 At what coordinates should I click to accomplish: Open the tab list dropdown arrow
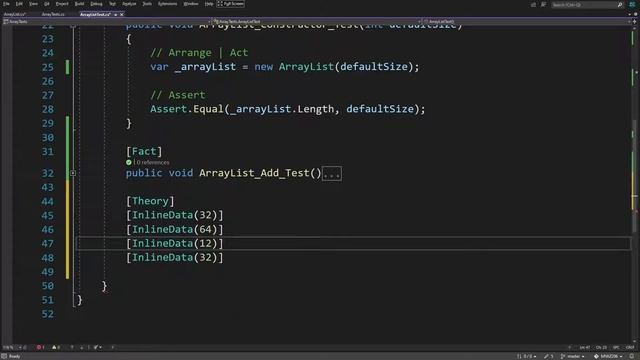pos(630,14)
